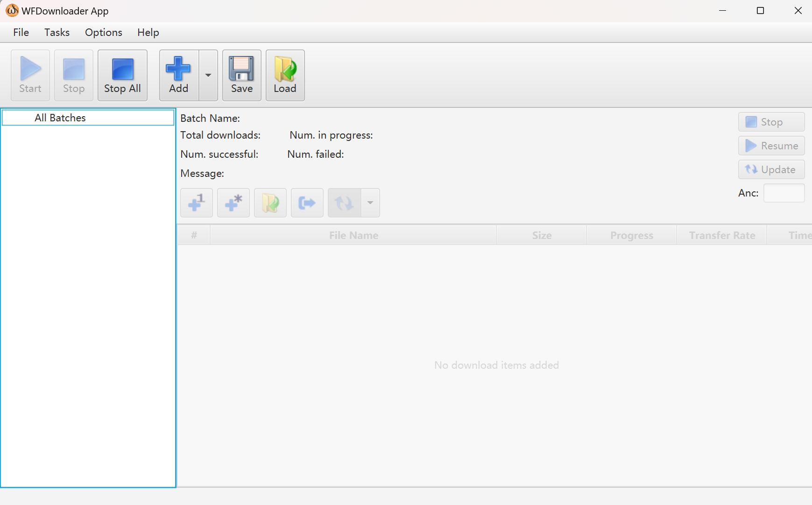This screenshot has height=505, width=812.
Task: Click the Update button on the right
Action: (771, 169)
